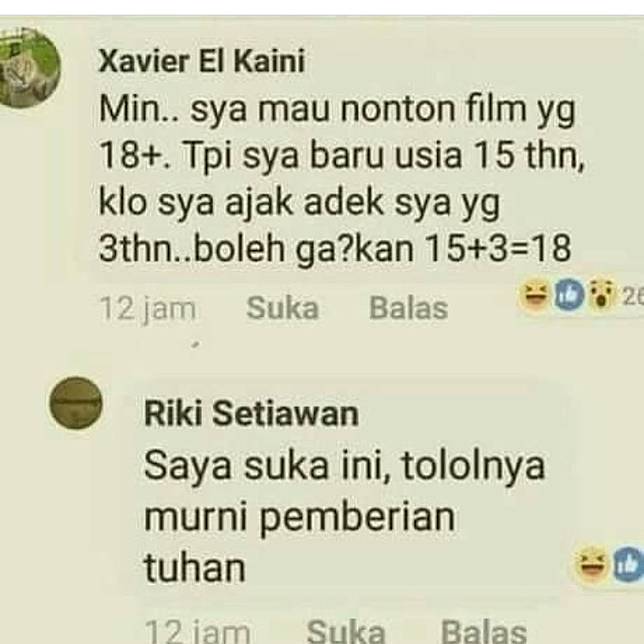Open the 12 jam timestamp on Xavier's comment

(148, 309)
